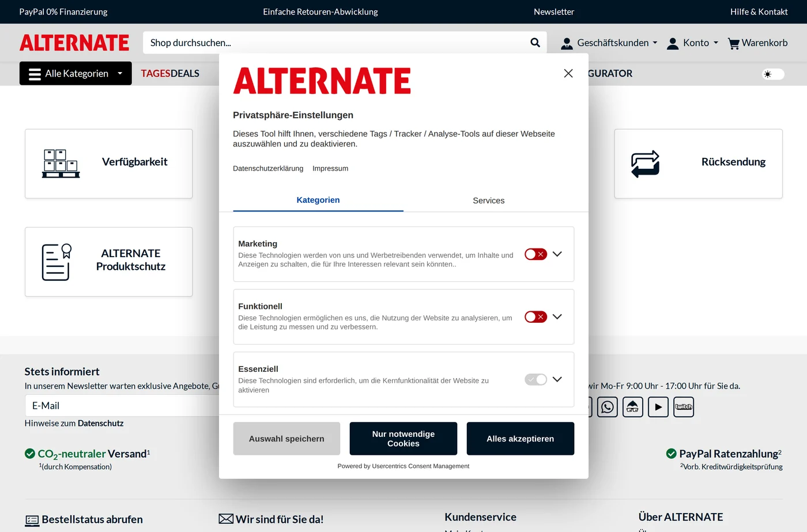Click the green check by CO2-neutraler Versand

(30, 454)
